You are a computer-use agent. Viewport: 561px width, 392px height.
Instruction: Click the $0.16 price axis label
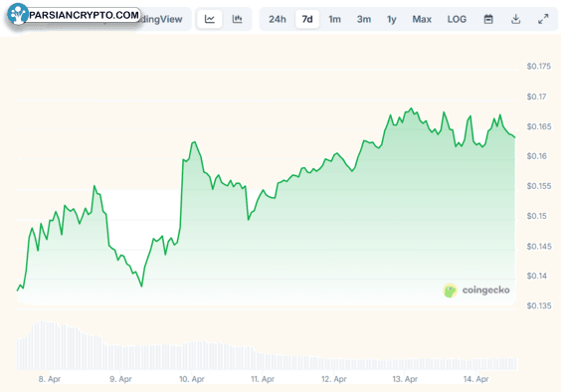pyautogui.click(x=537, y=156)
